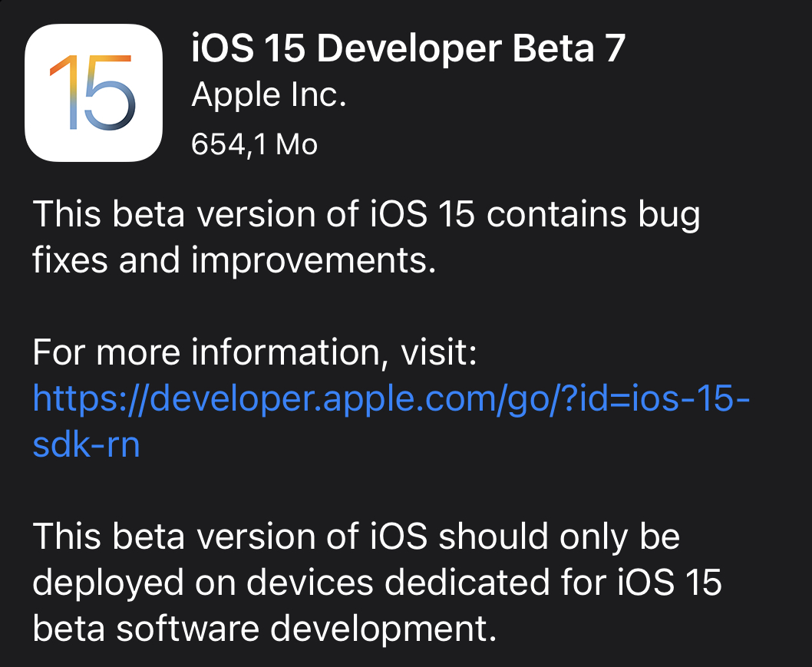Click the 'Apple Inc.' publisher label
Image resolution: width=812 pixels, height=667 pixels.
click(269, 94)
